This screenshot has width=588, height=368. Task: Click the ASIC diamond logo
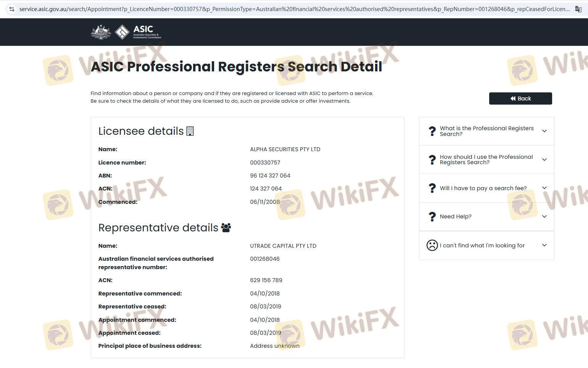click(x=122, y=32)
